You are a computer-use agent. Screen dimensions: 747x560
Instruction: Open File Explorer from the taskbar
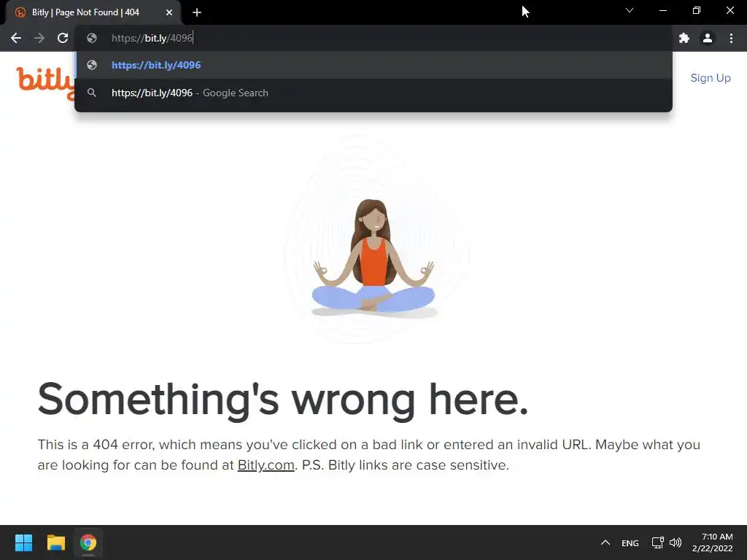pos(55,542)
